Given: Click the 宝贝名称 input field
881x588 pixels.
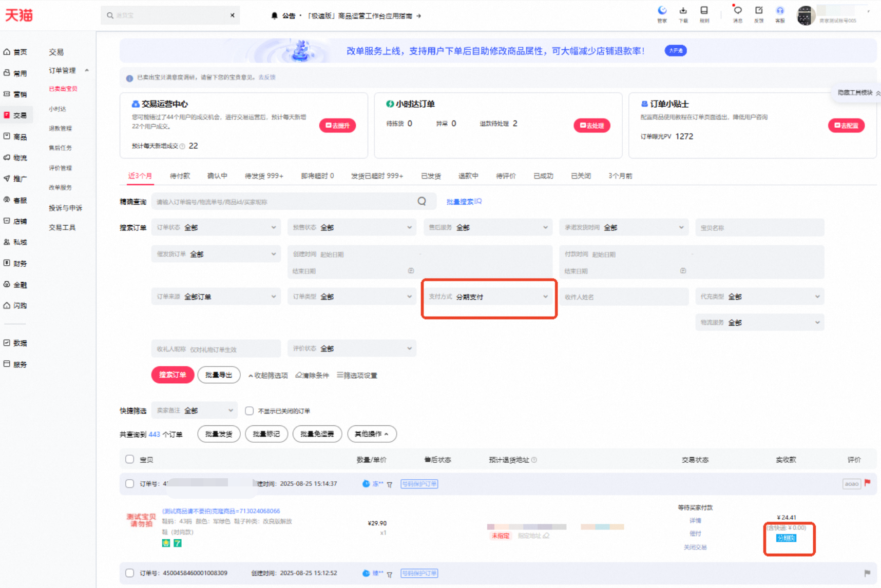Looking at the screenshot, I should tap(760, 228).
